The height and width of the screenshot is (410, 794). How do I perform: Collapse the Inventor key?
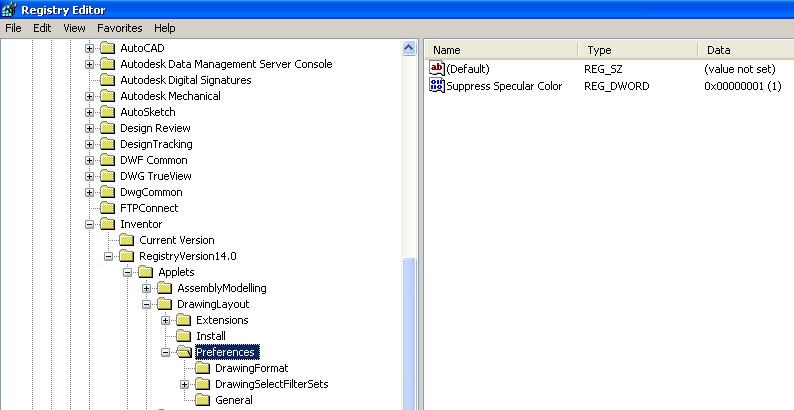[x=90, y=224]
